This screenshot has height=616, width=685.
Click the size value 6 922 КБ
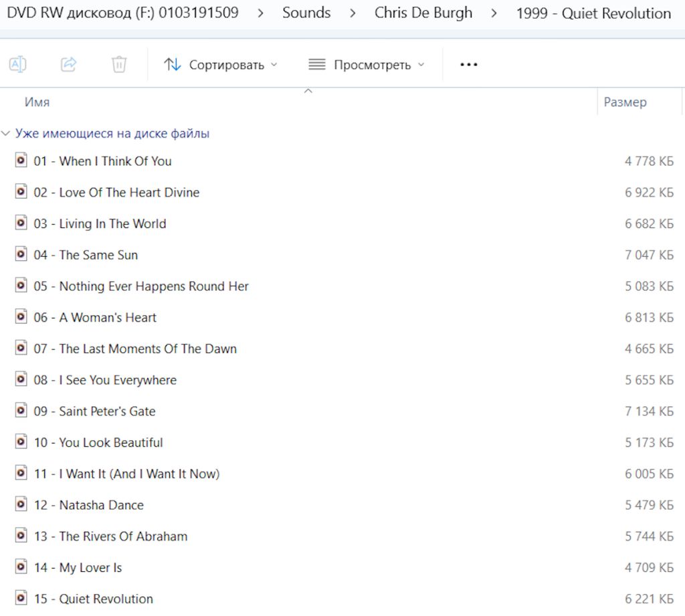click(x=649, y=192)
